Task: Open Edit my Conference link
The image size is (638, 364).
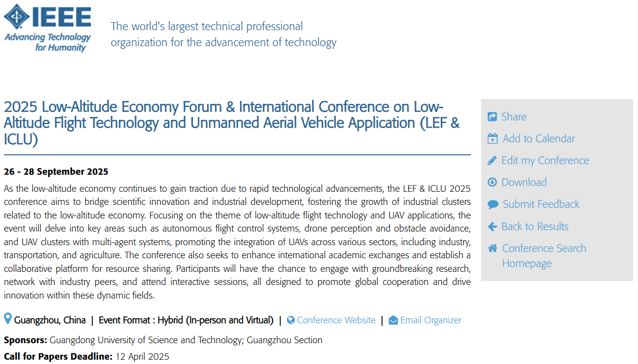Action: click(x=545, y=161)
